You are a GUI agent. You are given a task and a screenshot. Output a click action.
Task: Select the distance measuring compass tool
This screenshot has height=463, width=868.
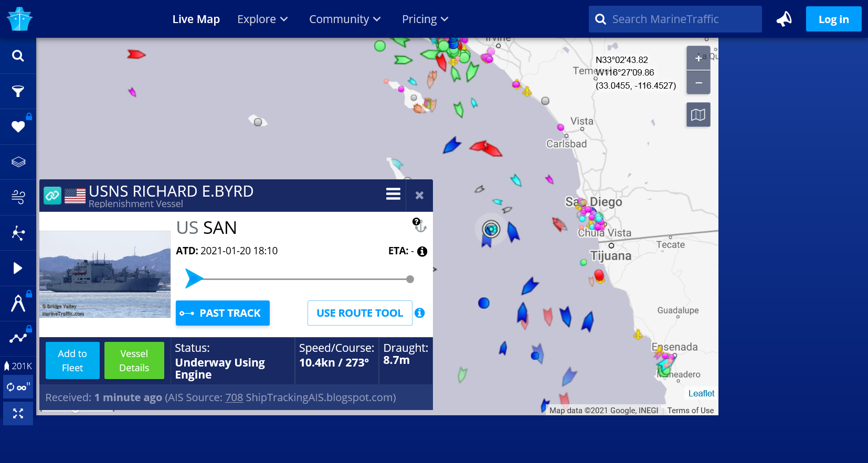pyautogui.click(x=18, y=304)
